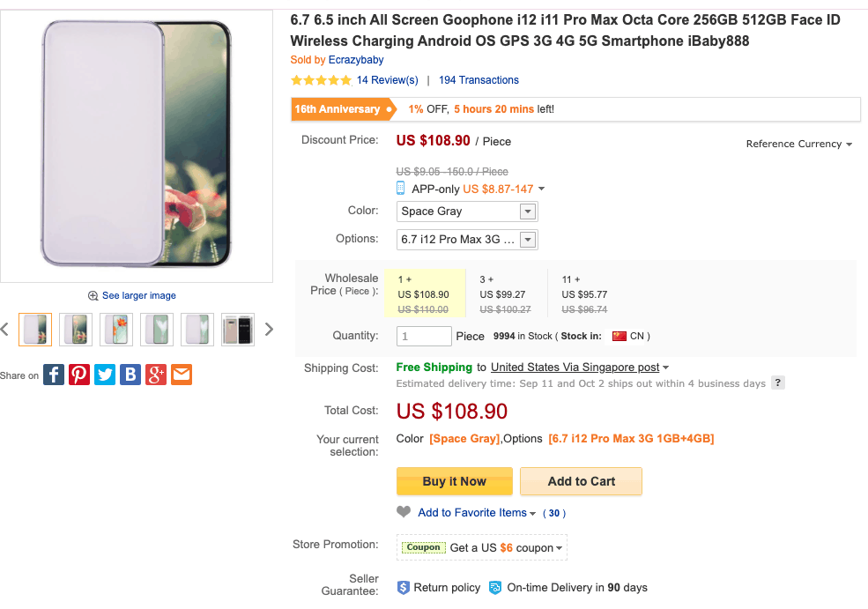Share product on Facebook
This screenshot has height=609, width=868.
[x=54, y=375]
